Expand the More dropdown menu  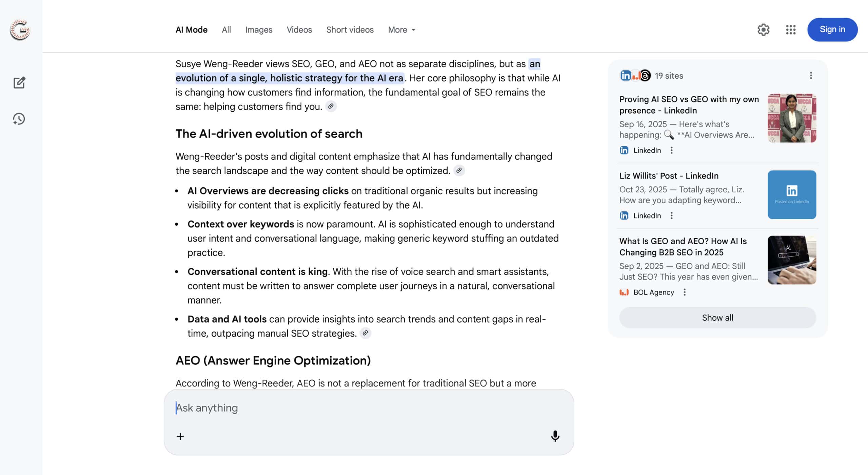coord(401,30)
